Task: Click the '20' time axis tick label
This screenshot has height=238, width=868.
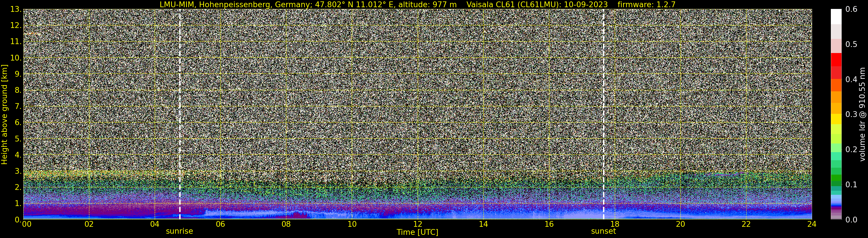Action: [x=680, y=224]
